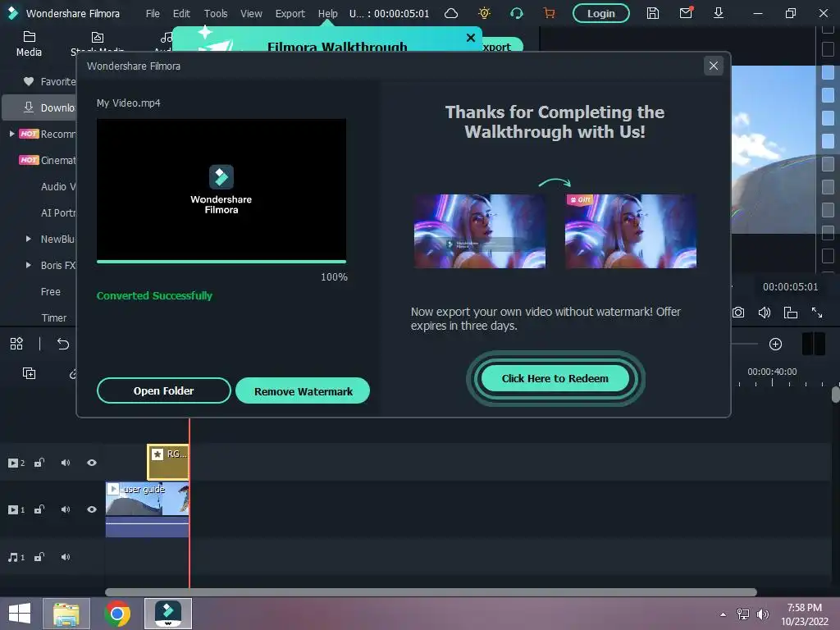Click the add track icon

click(29, 373)
